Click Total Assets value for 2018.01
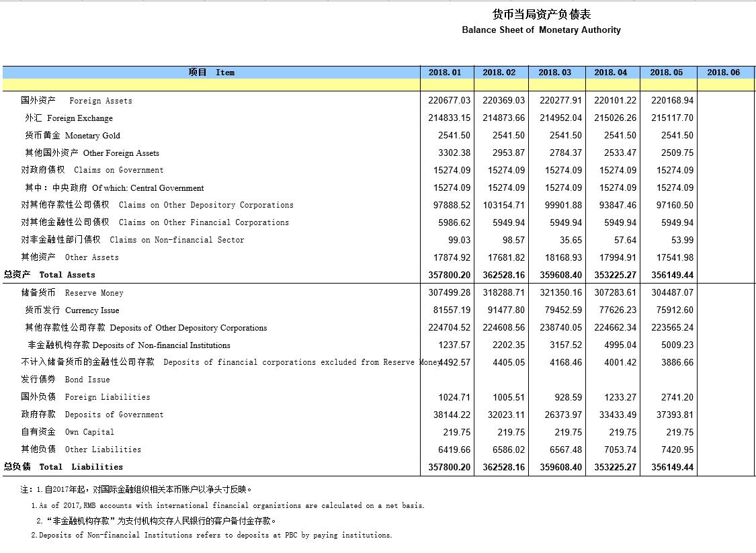Screen dimensions: 756x553 point(449,275)
